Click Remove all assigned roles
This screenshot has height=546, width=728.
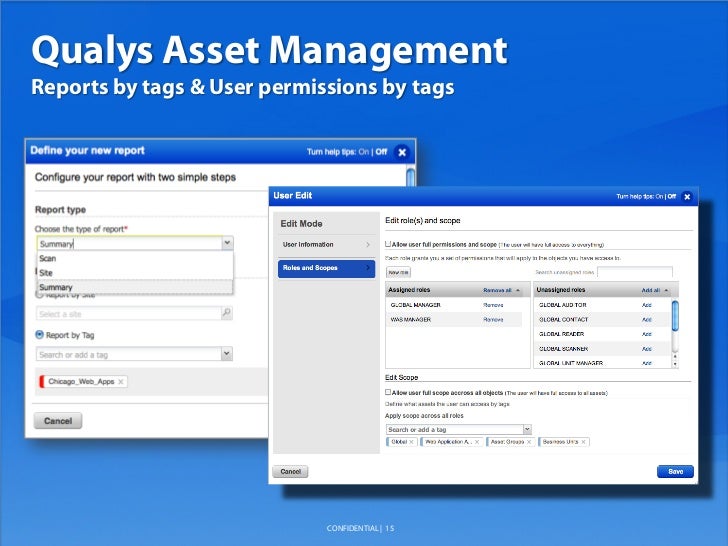coord(497,290)
